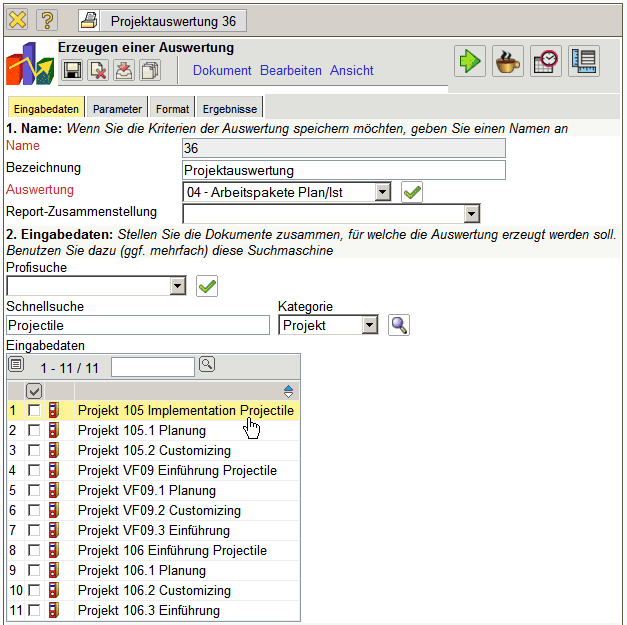Open Projekt 106 Einführung Projectile entry
627x625 pixels.
(x=172, y=550)
